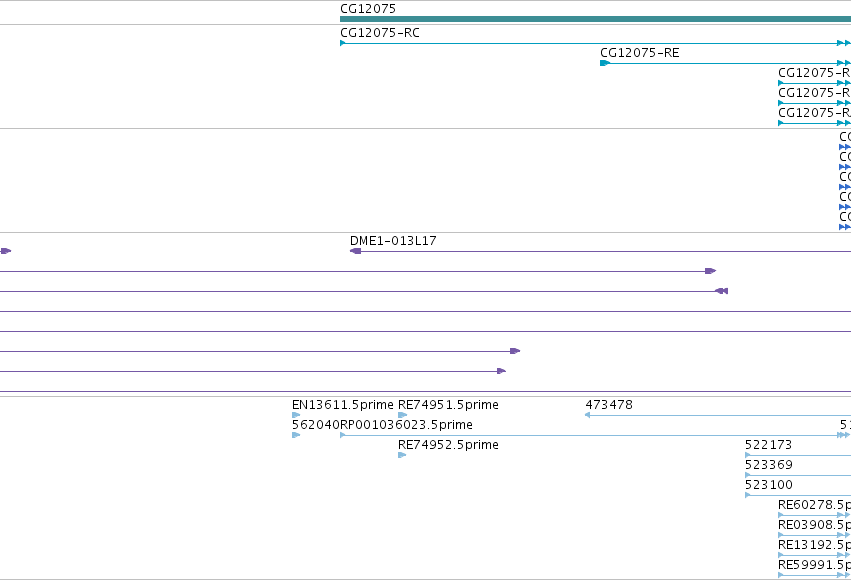Open the EN13611.5prime EST label
The width and height of the screenshot is (851, 580).
click(342, 405)
